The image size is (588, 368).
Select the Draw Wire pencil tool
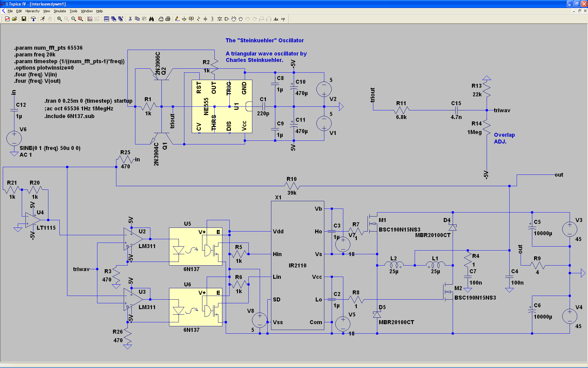(177, 19)
